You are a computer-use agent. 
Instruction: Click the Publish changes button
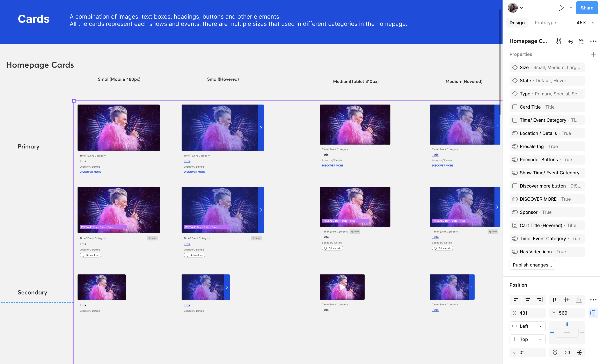point(532,265)
